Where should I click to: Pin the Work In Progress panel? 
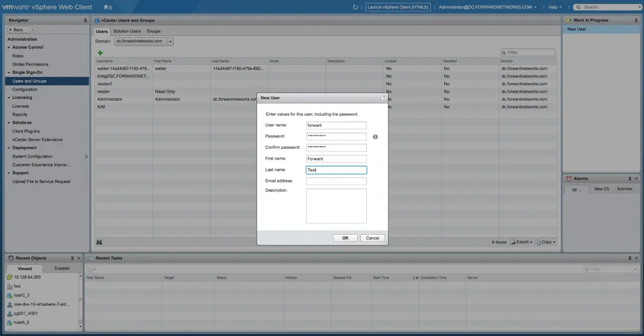point(636,20)
